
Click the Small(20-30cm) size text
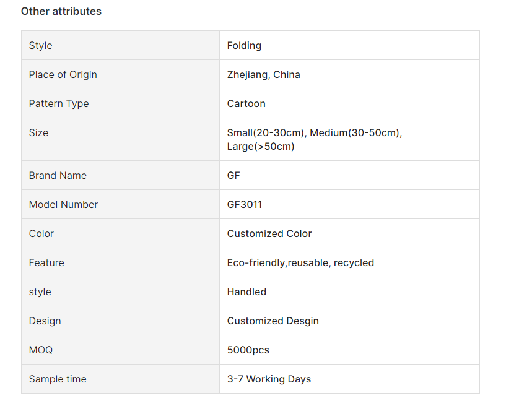[265, 132]
